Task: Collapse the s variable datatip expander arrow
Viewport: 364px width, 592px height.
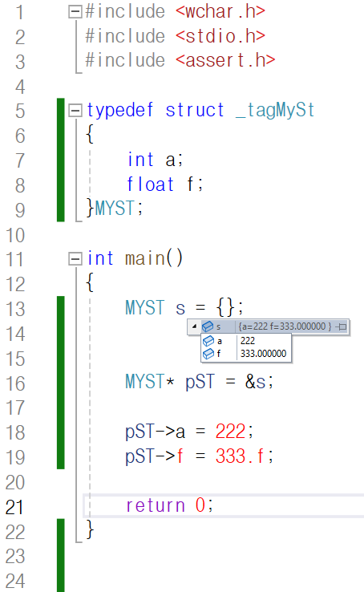Action: (x=194, y=326)
